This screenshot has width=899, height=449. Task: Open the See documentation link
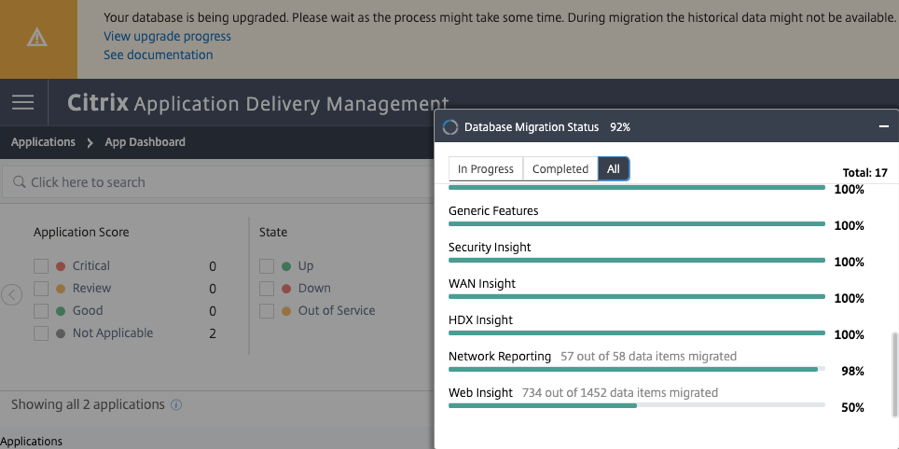[158, 55]
